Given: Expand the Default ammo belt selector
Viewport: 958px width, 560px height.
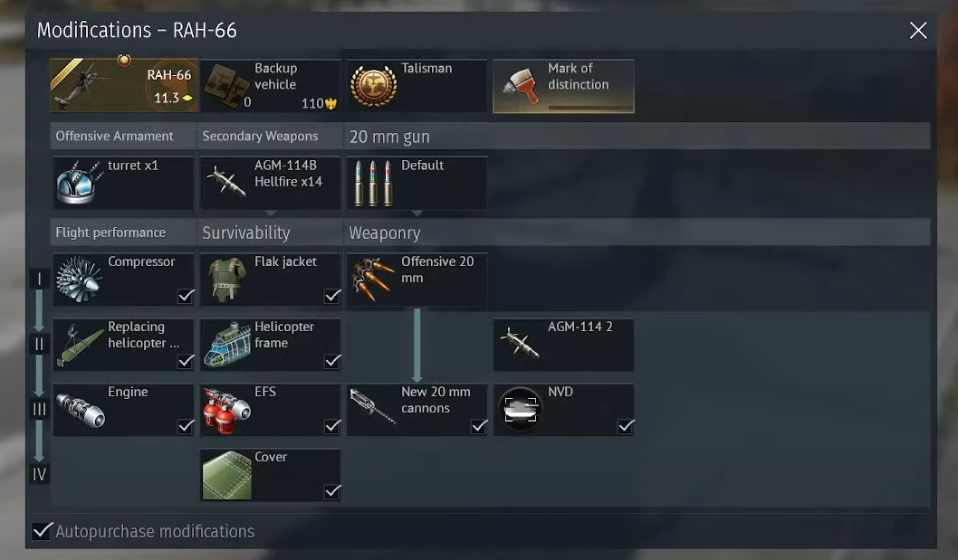Looking at the screenshot, I should point(417,184).
